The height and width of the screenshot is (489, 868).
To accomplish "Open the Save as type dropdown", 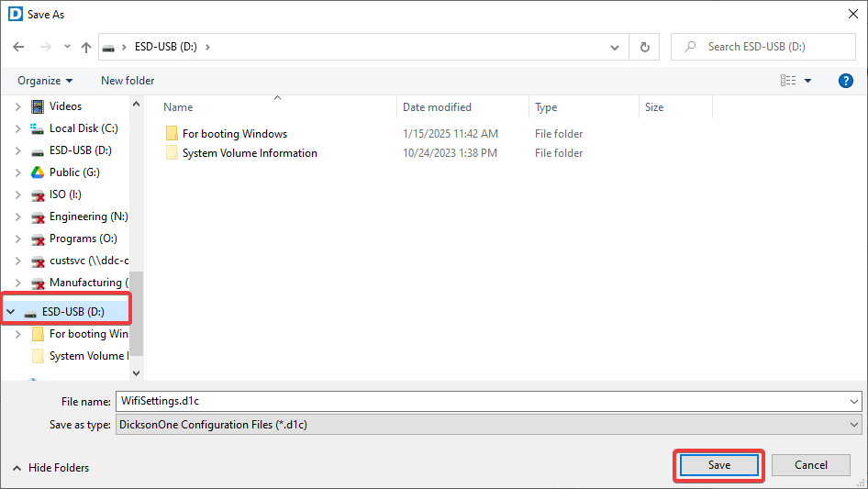I will pos(488,425).
